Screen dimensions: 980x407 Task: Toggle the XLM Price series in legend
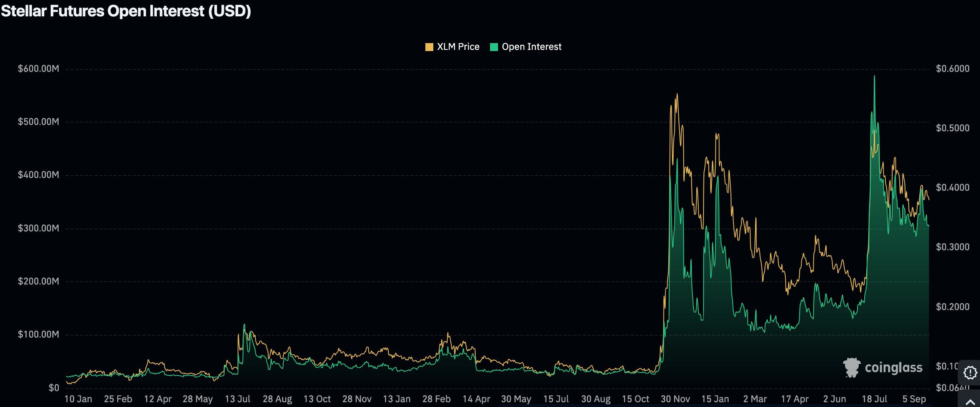458,47
